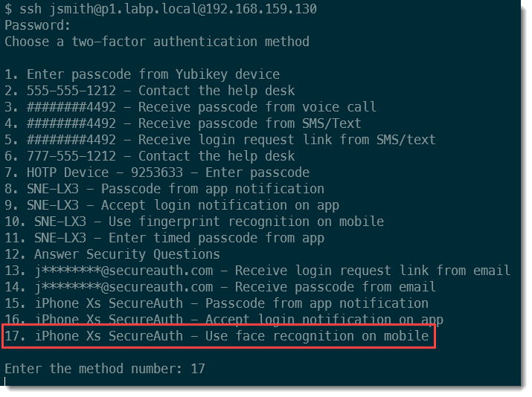Click highlighted option 17 face recognition line
The height and width of the screenshot is (397, 532).
tap(217, 336)
